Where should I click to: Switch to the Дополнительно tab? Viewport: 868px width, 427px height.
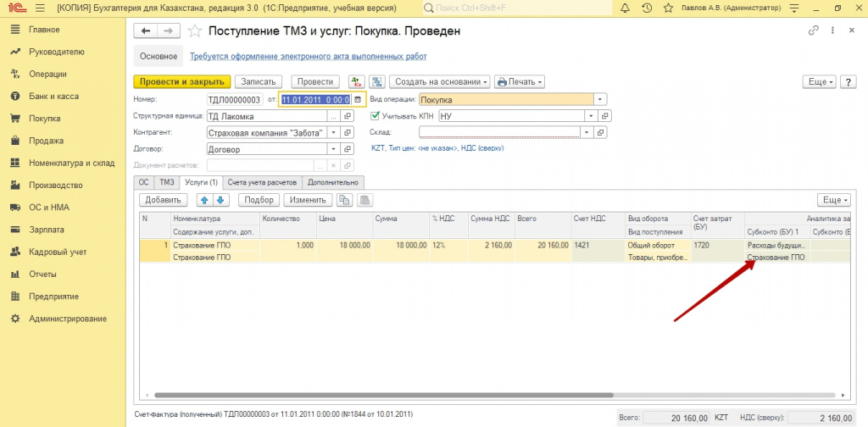(333, 182)
